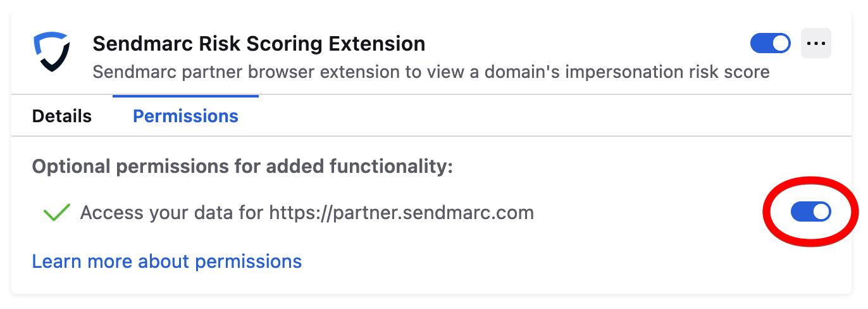Screen dimensions: 868x309
Task: Click the https://partner.sendmarc.com URL text
Action: (402, 213)
